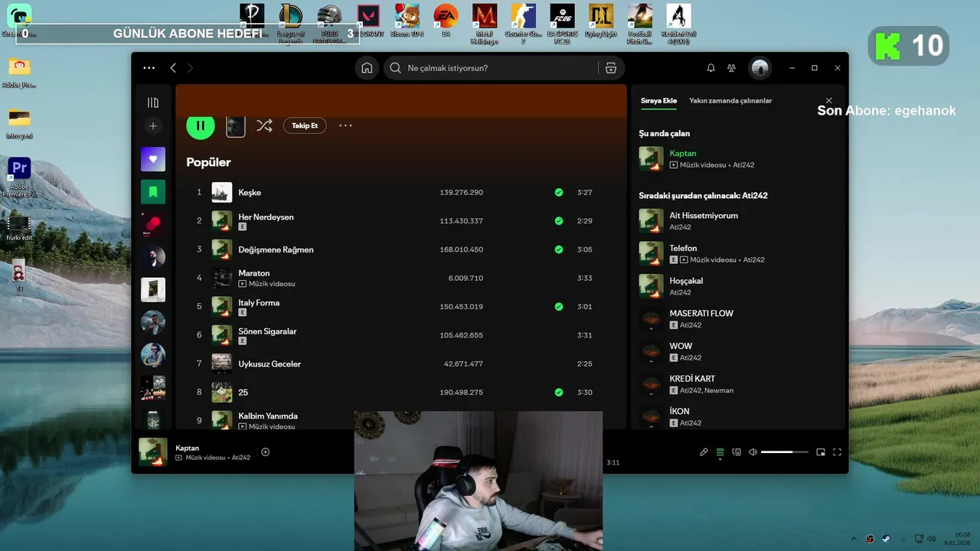The image size is (980, 551).
Task: Open Connect to a device icon
Action: coord(737,452)
